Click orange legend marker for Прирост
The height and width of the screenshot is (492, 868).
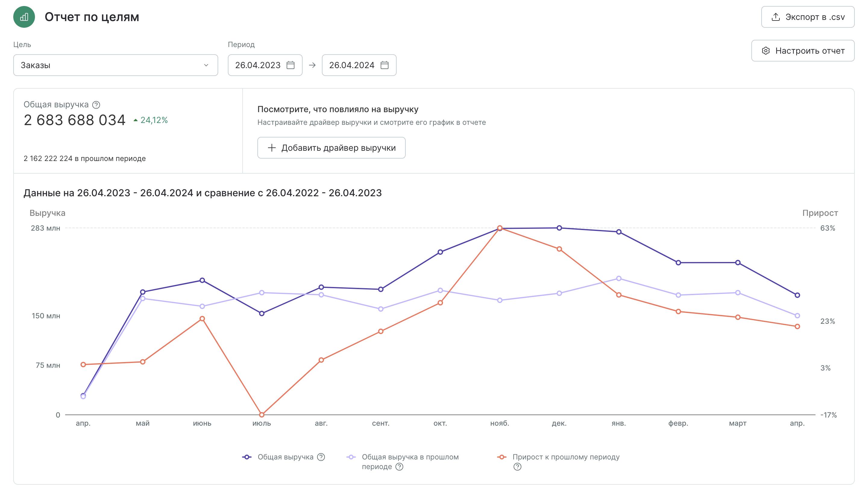tap(502, 457)
